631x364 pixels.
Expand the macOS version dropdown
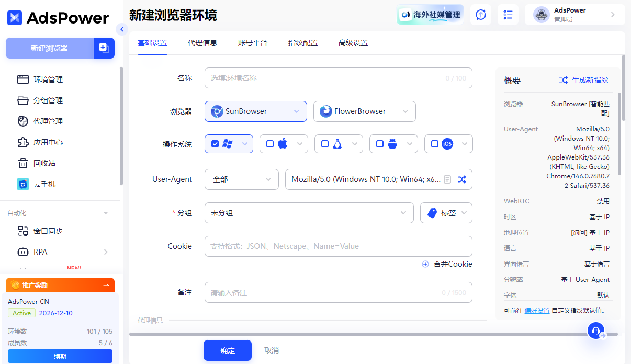[300, 144]
